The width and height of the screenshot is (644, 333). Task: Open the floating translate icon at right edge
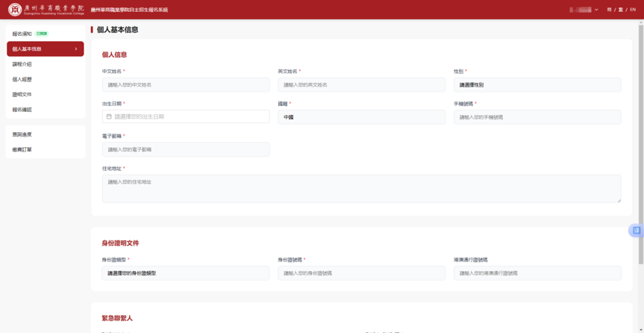click(637, 231)
